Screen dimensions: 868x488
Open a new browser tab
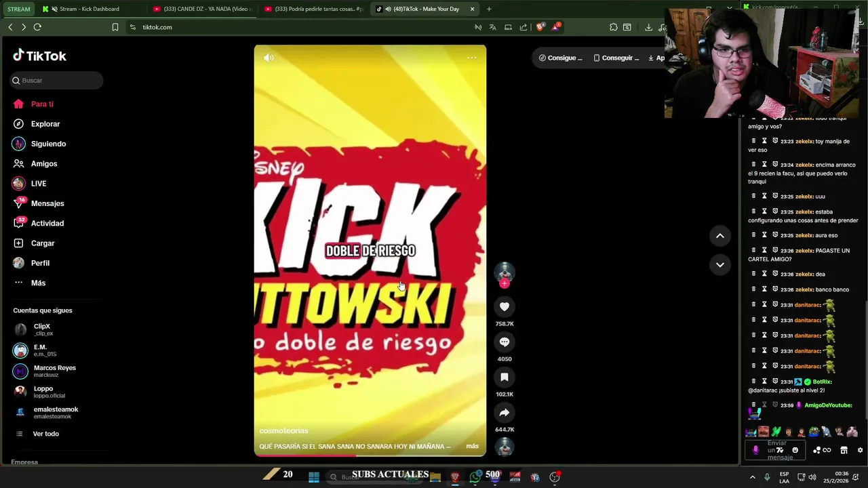coord(489,9)
